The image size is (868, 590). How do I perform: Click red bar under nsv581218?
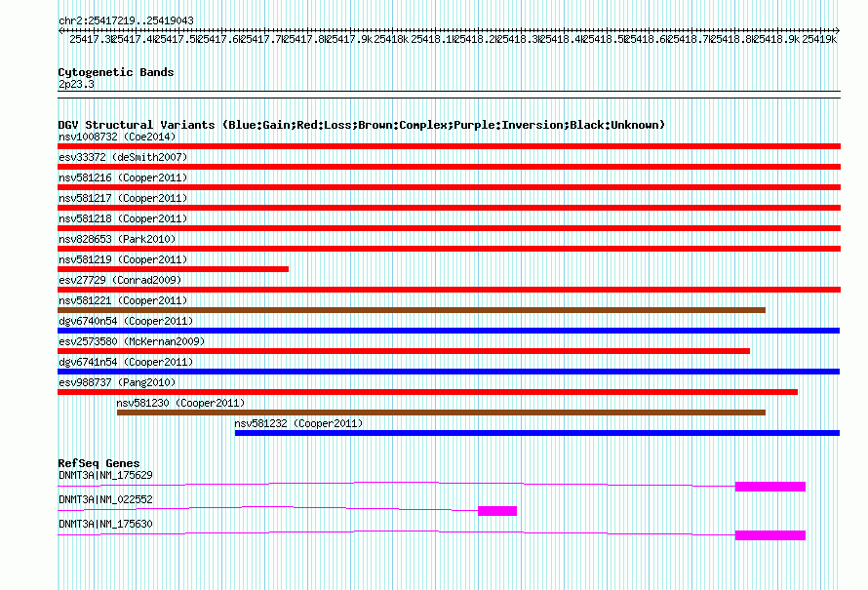click(449, 228)
